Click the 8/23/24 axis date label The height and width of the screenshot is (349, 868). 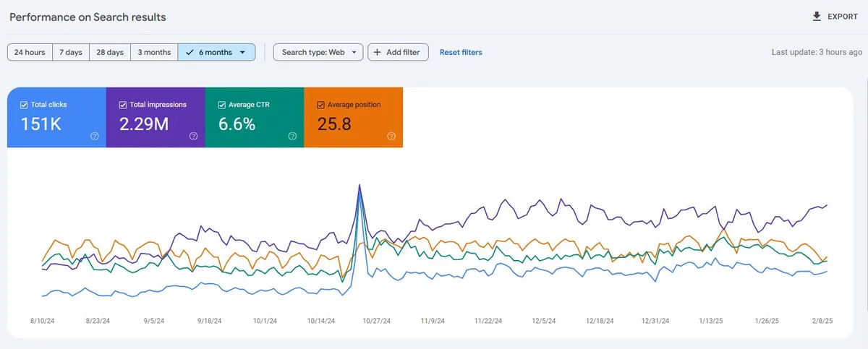pyautogui.click(x=98, y=321)
